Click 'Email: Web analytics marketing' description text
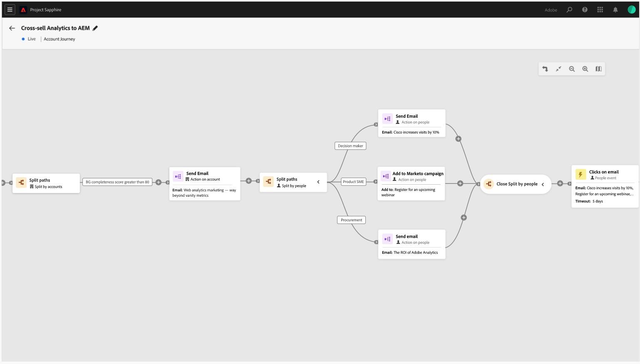Viewport: 640px width, 364px height. click(x=204, y=193)
